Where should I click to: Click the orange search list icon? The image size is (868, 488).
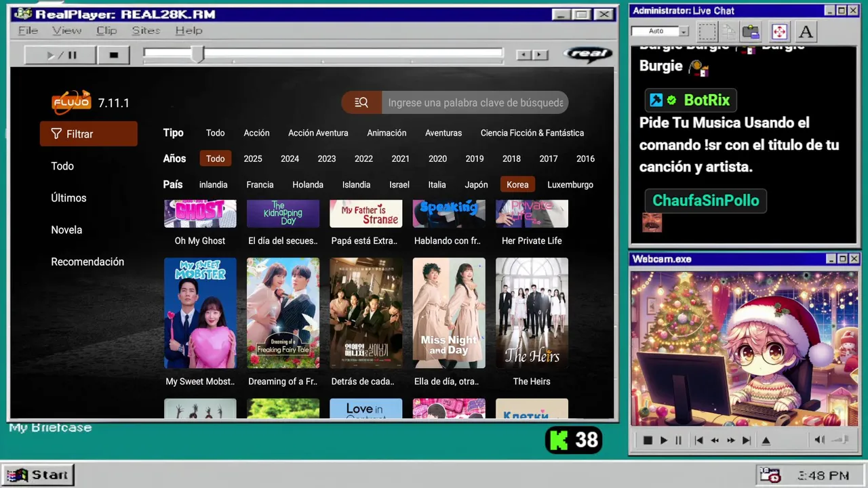(361, 102)
